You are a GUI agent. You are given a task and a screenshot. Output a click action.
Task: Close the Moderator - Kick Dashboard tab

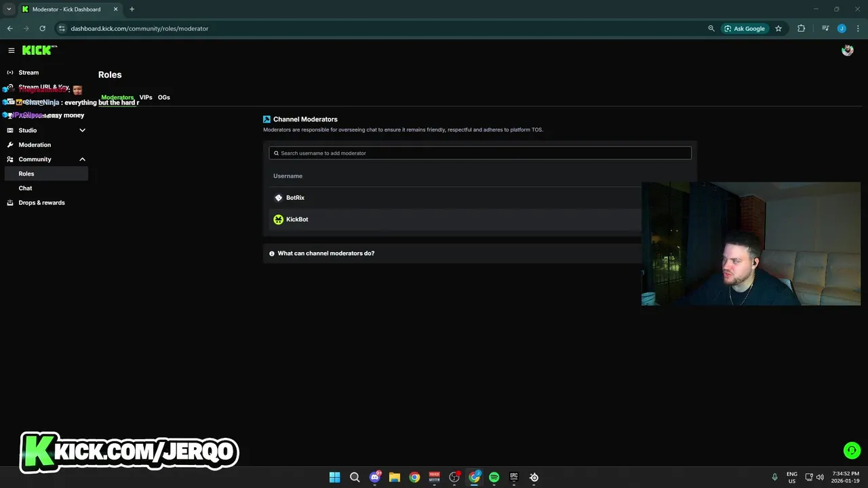point(117,9)
